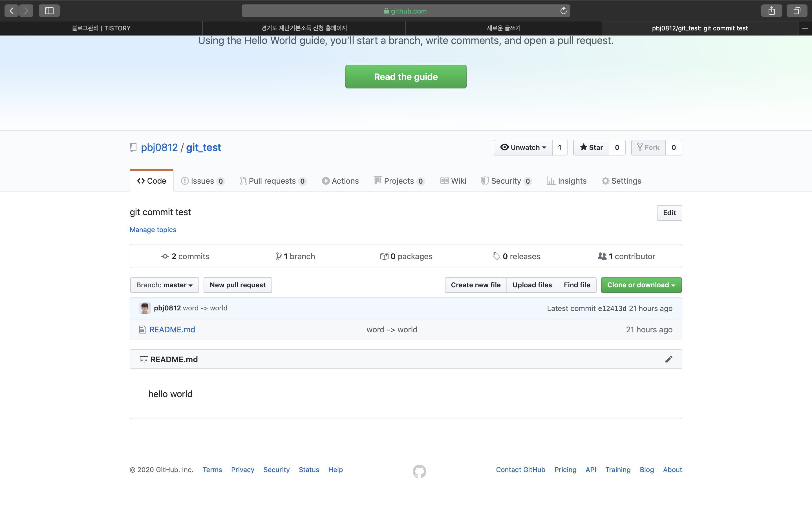The width and height of the screenshot is (812, 507).
Task: Switch to the Issues tab
Action: click(x=202, y=181)
